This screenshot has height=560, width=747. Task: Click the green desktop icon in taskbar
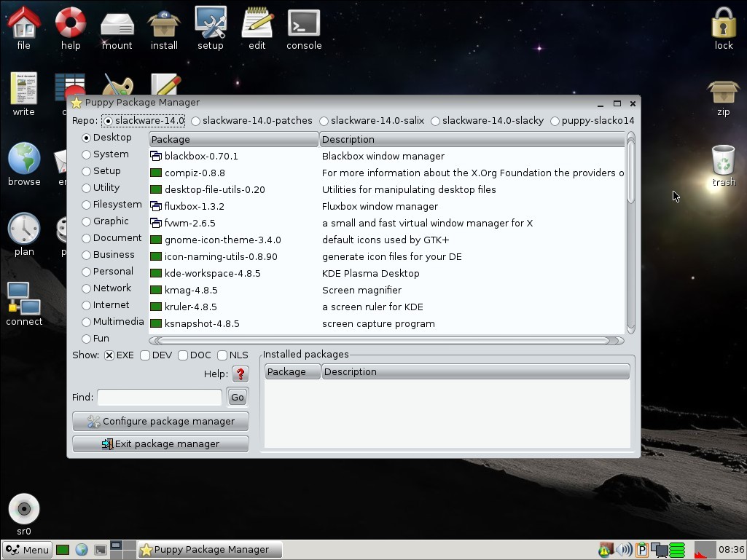point(63,550)
